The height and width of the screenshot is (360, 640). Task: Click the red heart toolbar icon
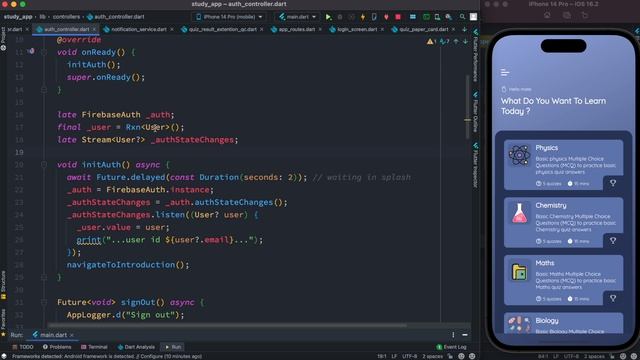coord(386,17)
